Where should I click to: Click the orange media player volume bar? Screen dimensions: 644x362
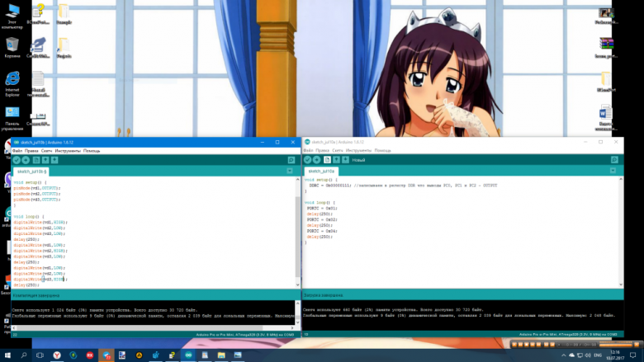click(616, 345)
